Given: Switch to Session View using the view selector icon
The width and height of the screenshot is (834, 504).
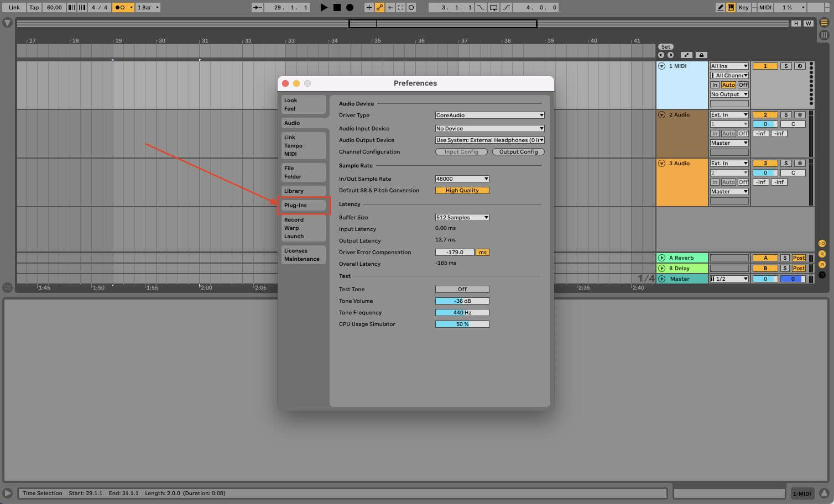Looking at the screenshot, I should (823, 35).
